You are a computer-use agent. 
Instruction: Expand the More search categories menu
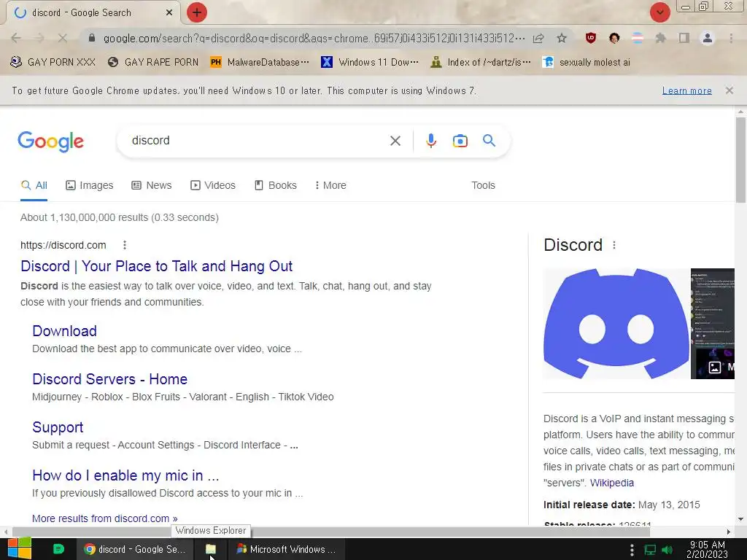tap(330, 185)
